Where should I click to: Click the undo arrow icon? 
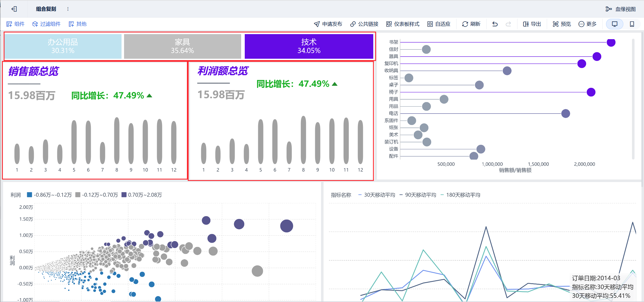click(x=495, y=24)
